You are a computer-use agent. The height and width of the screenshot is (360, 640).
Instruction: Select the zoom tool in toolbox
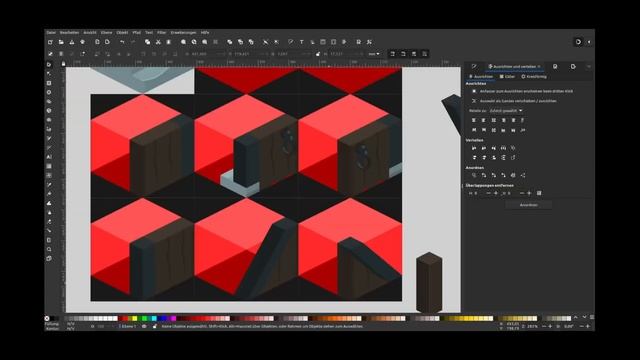49,249
